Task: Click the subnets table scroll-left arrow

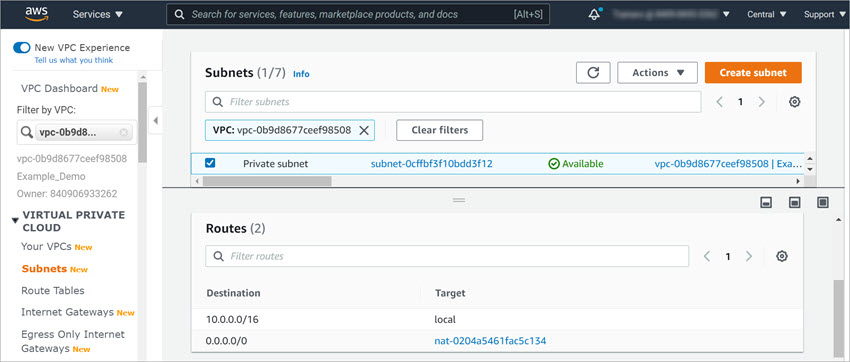Action: pos(196,181)
